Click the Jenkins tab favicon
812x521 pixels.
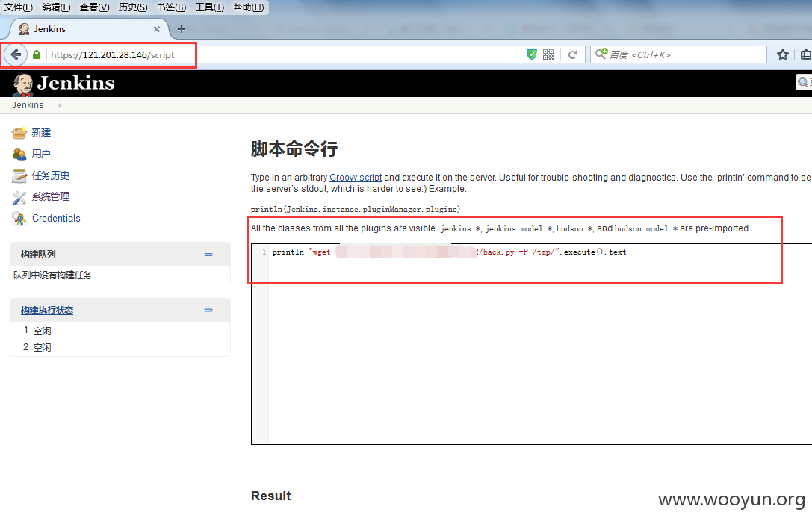click(24, 29)
